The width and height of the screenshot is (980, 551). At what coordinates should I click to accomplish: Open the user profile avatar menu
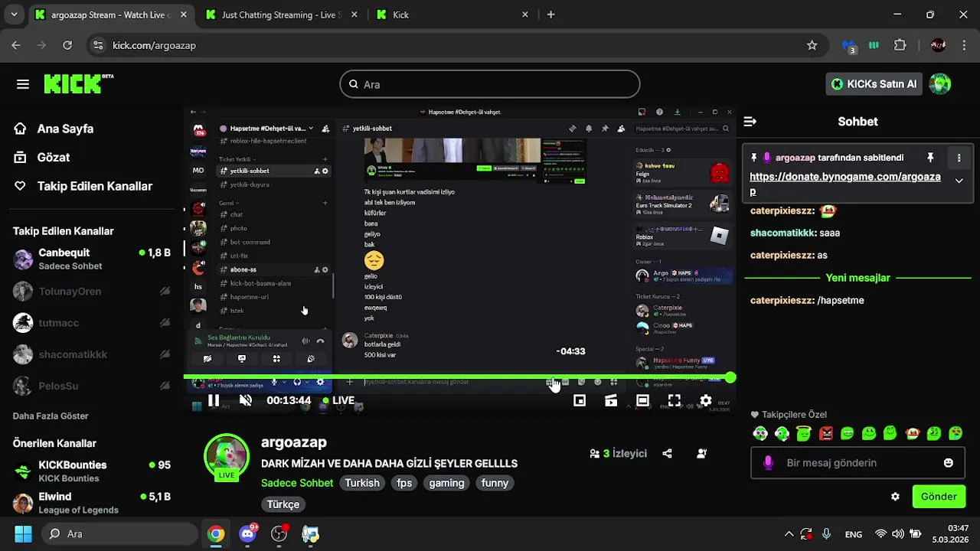(939, 84)
